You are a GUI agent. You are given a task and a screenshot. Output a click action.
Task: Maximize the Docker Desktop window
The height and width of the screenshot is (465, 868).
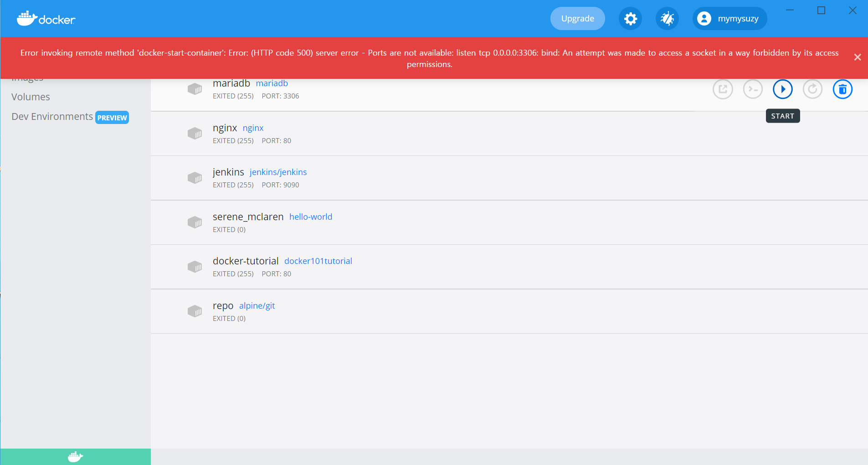[x=821, y=10]
